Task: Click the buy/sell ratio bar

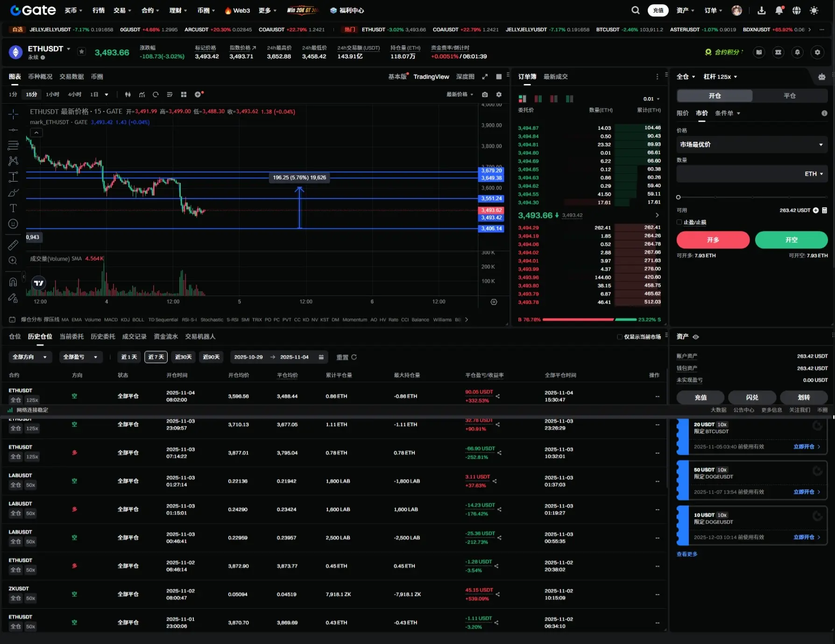Action: [589, 320]
